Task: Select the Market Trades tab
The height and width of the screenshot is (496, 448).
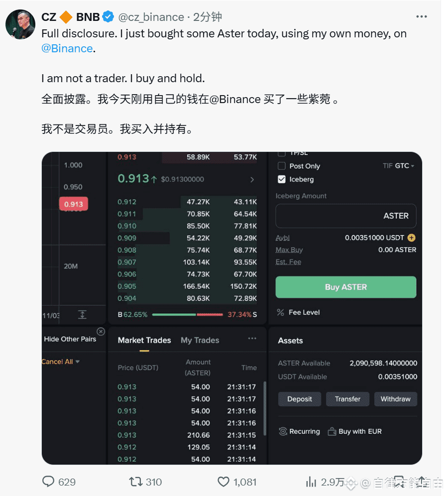Action: click(144, 340)
